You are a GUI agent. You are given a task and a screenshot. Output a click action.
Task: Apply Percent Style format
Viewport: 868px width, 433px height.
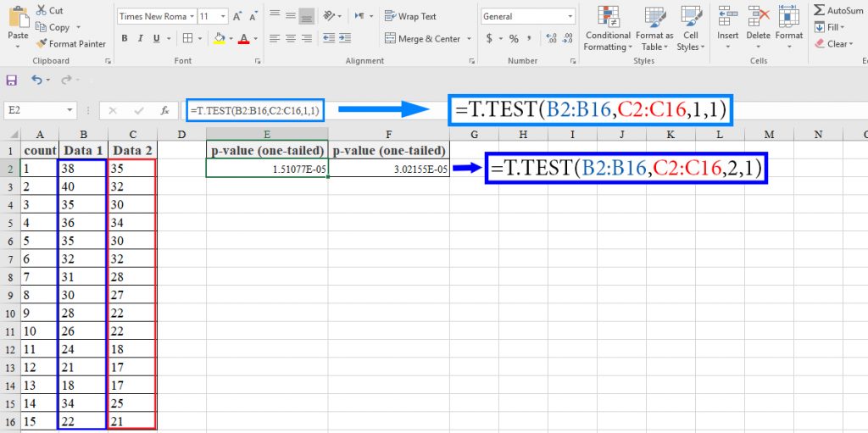[514, 39]
